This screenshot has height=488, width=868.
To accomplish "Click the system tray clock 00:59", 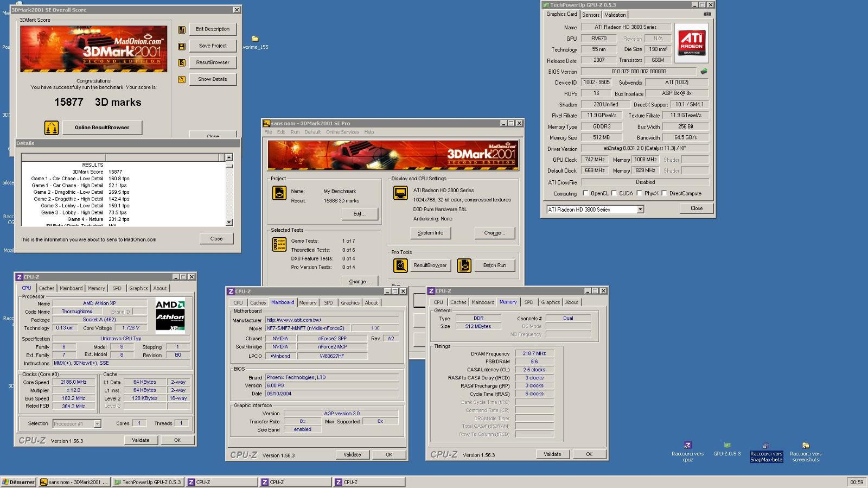I will tap(857, 482).
